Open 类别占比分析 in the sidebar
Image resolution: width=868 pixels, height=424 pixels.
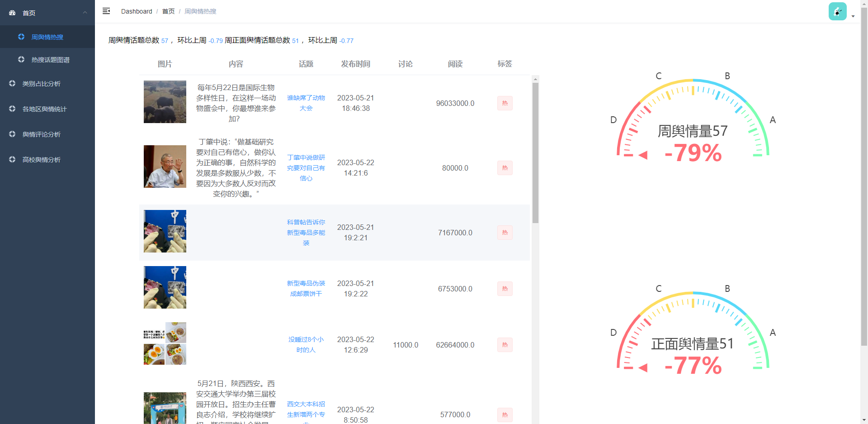(x=47, y=83)
